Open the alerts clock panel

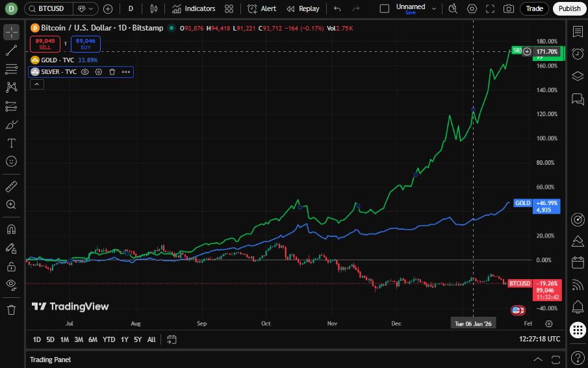578,54
